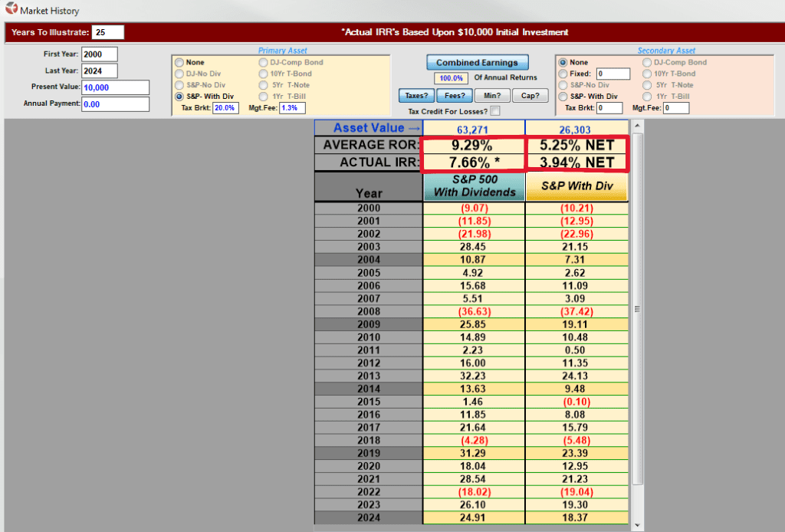Click the 2013 return value 32.23
Viewport: 785px width, 532px height.
click(474, 376)
